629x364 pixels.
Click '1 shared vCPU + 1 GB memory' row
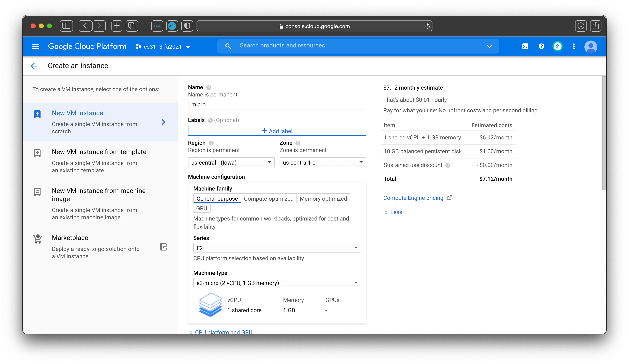click(x=448, y=138)
